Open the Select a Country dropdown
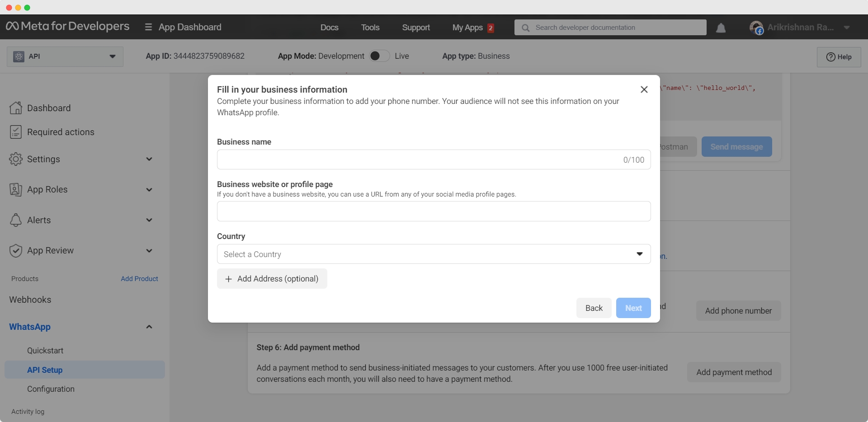868x422 pixels. pyautogui.click(x=434, y=254)
